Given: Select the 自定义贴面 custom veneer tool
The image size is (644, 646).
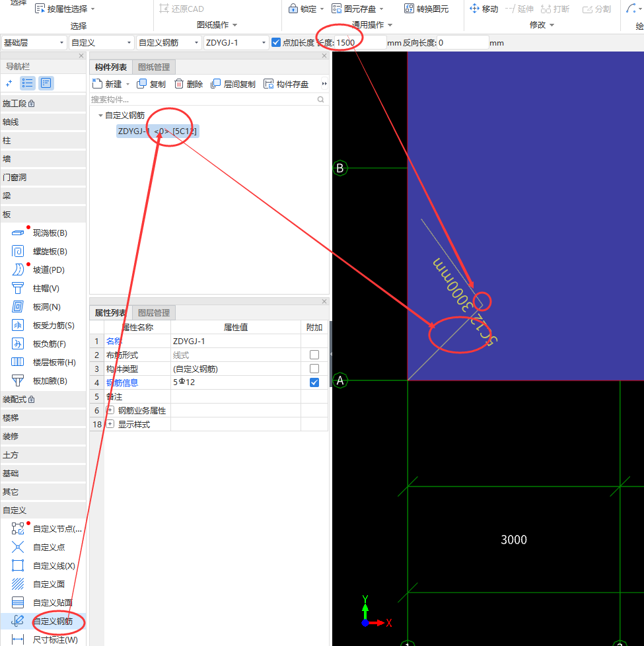Looking at the screenshot, I should 43,603.
